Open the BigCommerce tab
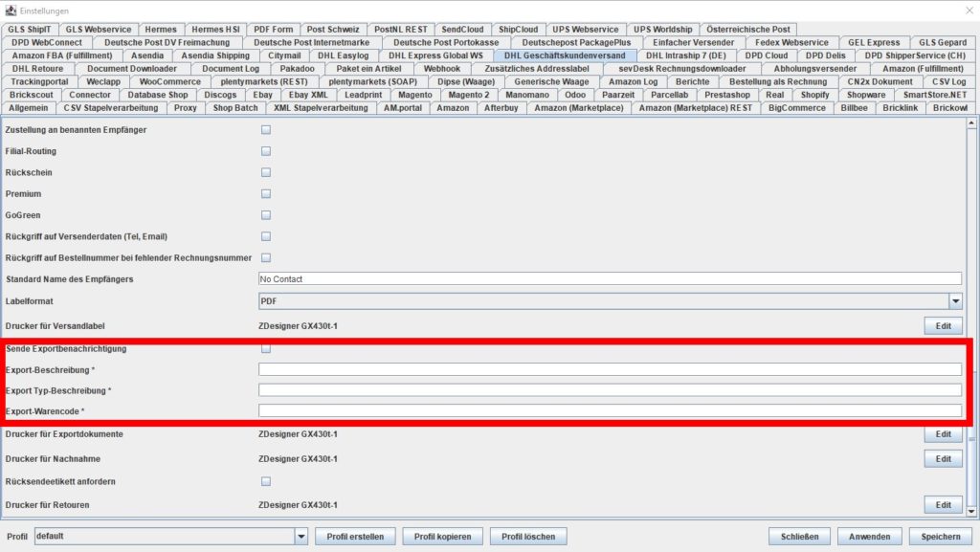980x552 pixels. tap(797, 108)
